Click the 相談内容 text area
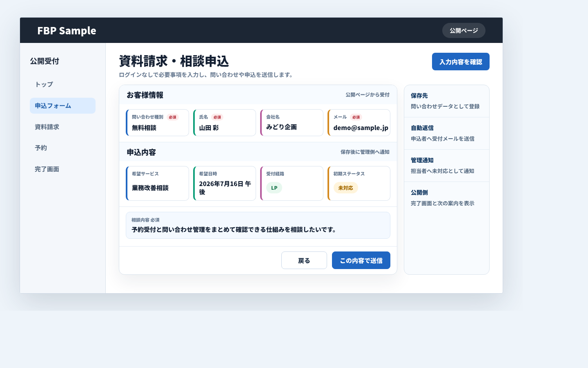588x368 pixels. pyautogui.click(x=258, y=225)
